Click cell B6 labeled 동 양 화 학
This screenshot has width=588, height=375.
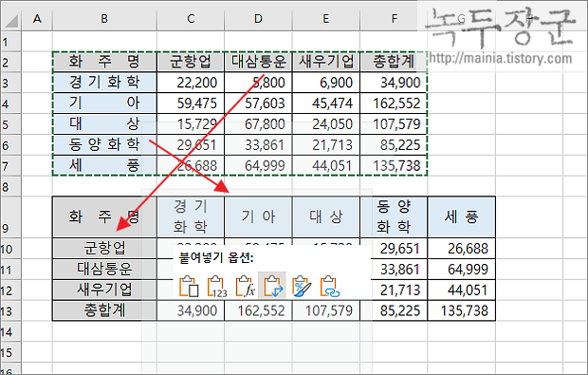click(x=104, y=145)
